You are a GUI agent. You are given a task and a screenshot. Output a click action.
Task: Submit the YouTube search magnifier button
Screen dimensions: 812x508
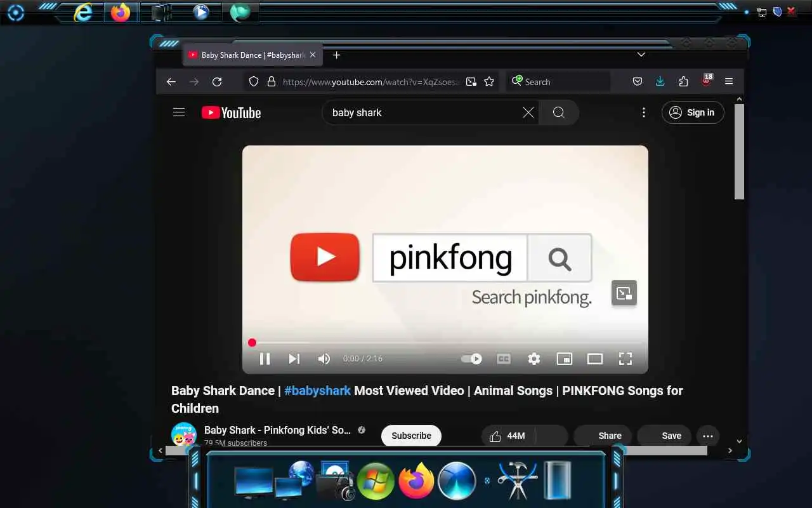click(559, 112)
